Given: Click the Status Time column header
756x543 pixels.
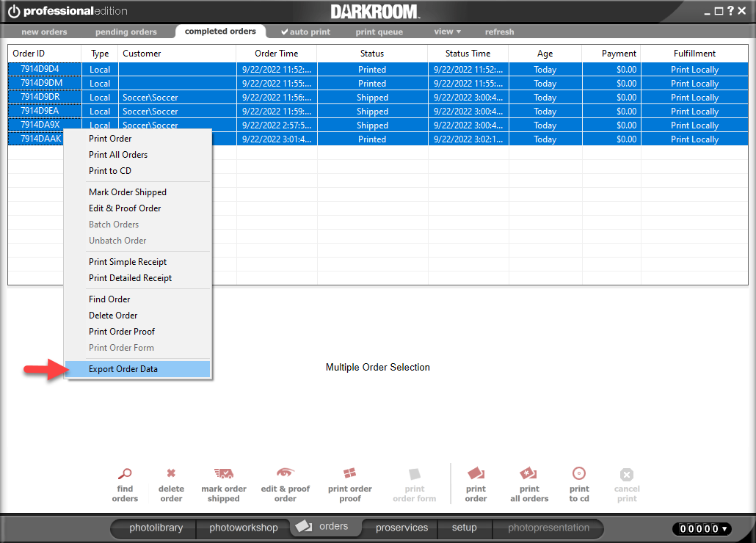Looking at the screenshot, I should 468,54.
